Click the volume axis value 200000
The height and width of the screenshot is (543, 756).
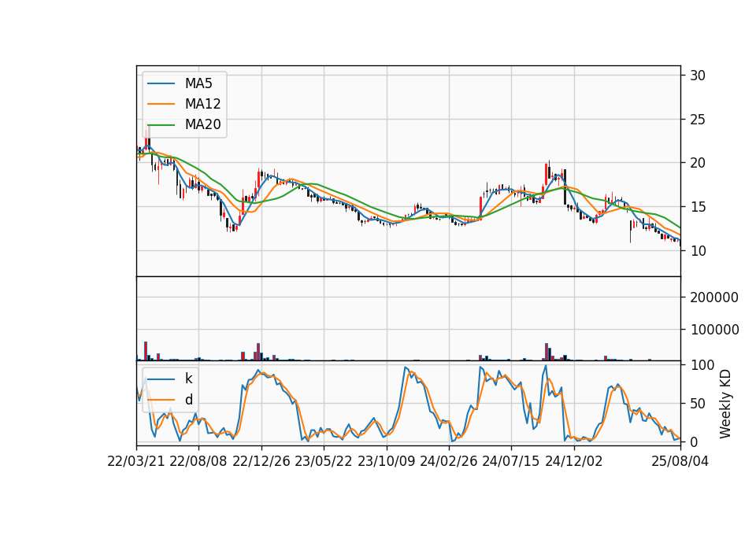pos(714,297)
